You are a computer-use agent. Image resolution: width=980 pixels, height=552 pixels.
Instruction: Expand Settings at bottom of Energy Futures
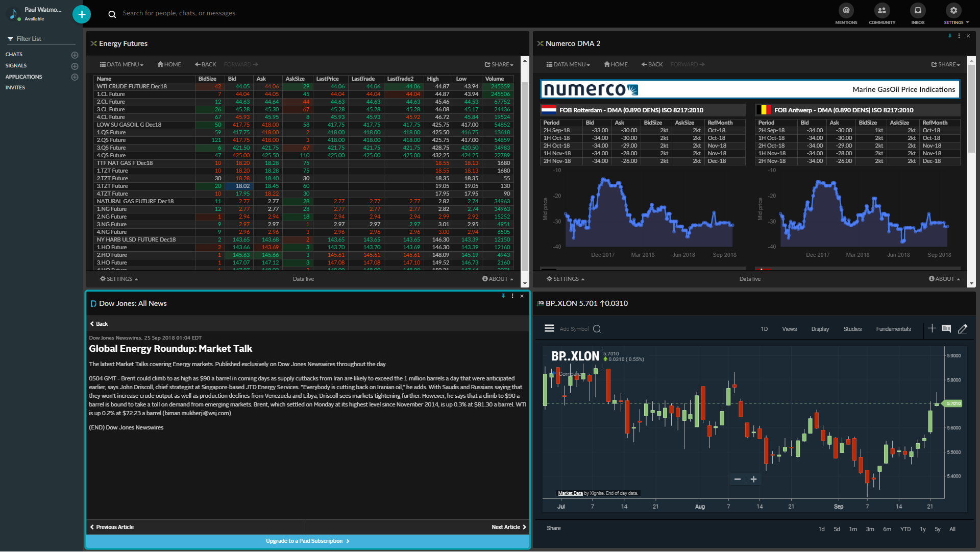coord(119,279)
